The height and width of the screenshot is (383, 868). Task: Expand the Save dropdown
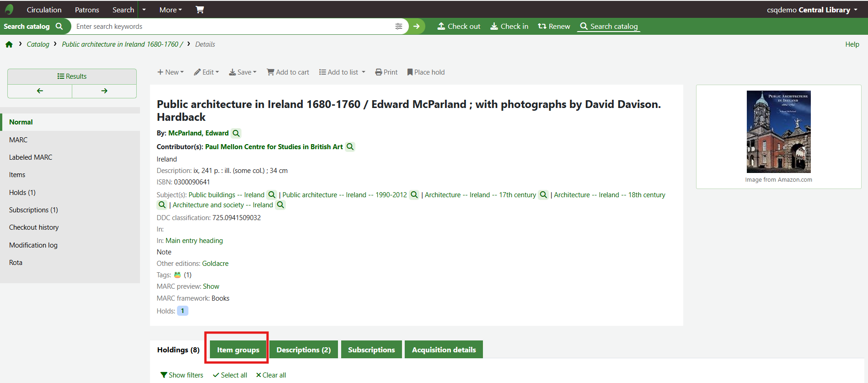point(243,72)
